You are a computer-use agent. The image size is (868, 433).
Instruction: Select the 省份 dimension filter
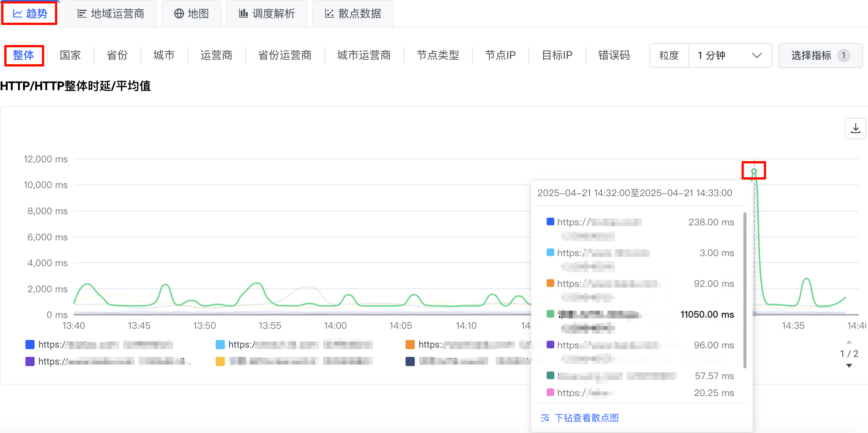(x=117, y=55)
